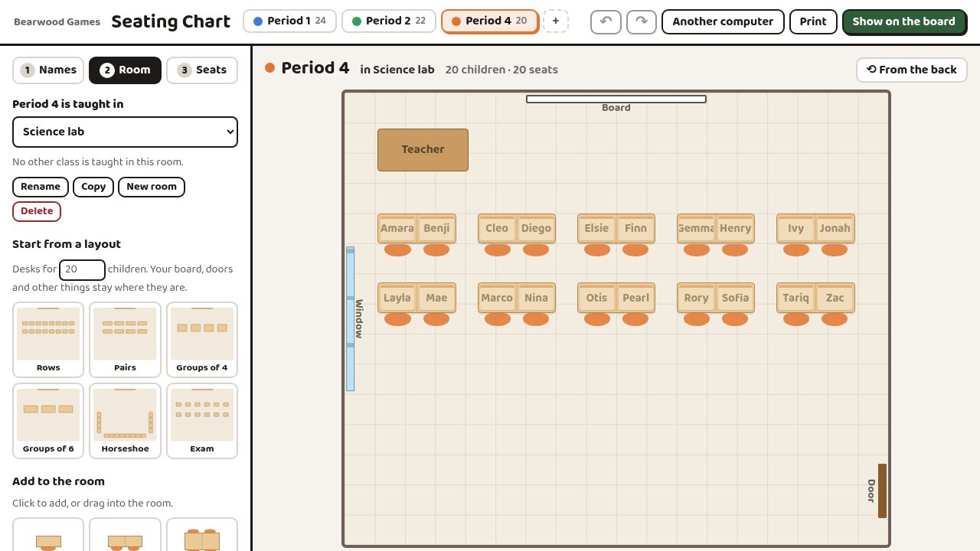Image resolution: width=980 pixels, height=551 pixels.
Task: Click the redo arrow button
Action: 642,21
